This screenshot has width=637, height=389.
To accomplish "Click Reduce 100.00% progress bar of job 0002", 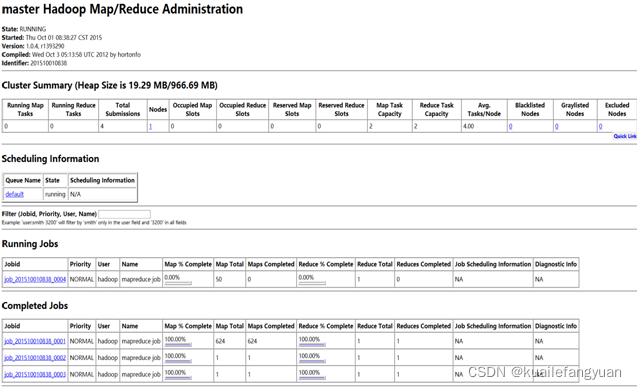I will 312,361.
